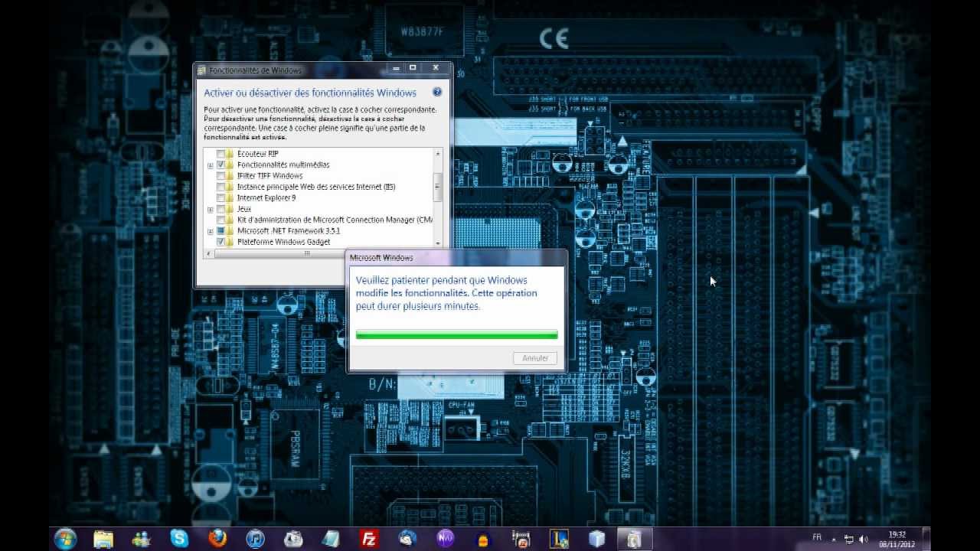
Task: Launch FileZilla from the taskbar
Action: [x=369, y=539]
